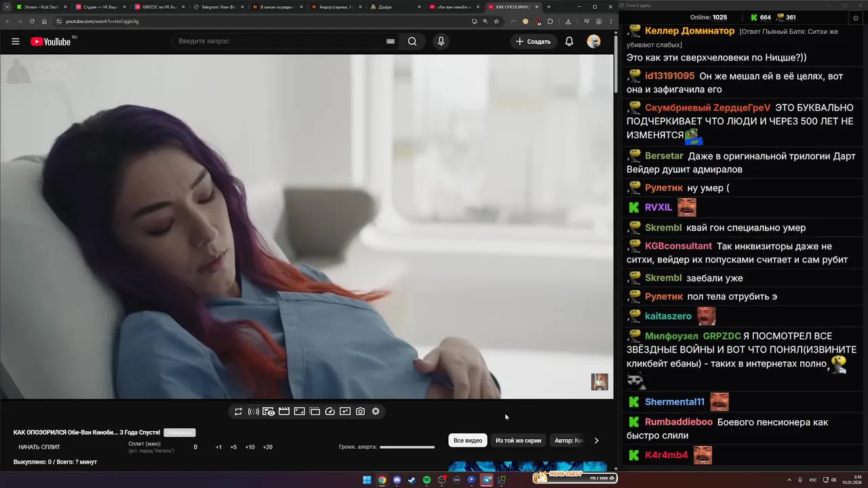Open Spotify from the taskbar
The width and height of the screenshot is (868, 488).
click(x=427, y=480)
